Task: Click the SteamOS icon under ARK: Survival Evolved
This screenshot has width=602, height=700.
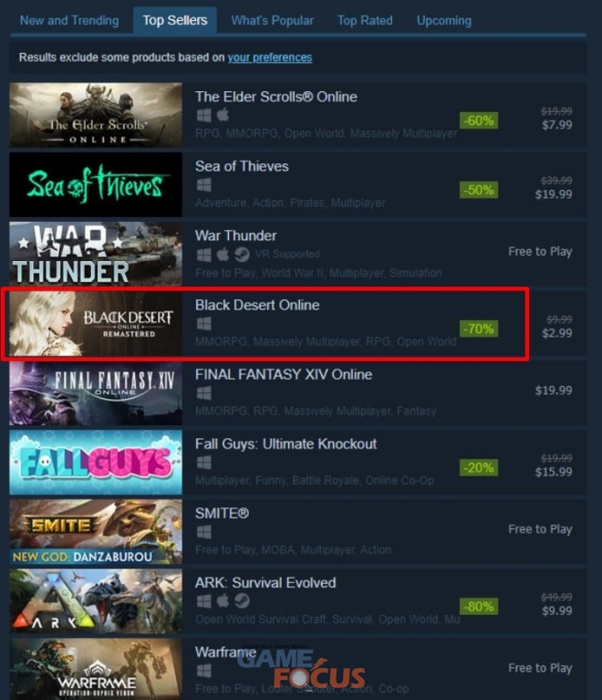Action: [242, 601]
